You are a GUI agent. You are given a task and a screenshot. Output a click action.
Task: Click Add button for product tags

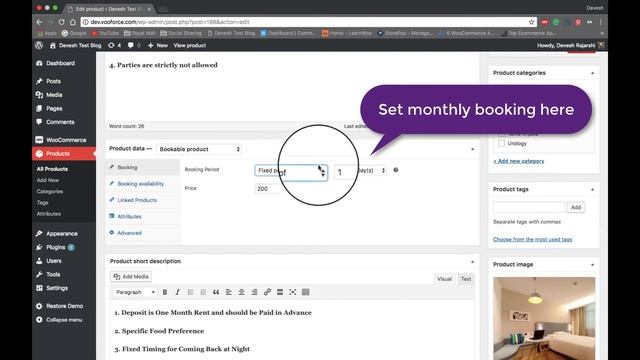576,207
